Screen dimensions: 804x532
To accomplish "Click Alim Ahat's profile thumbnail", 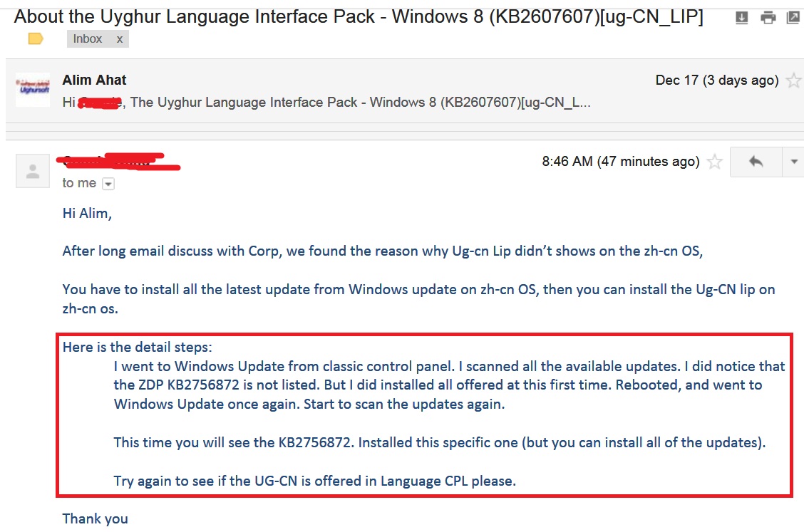I will (x=33, y=90).
